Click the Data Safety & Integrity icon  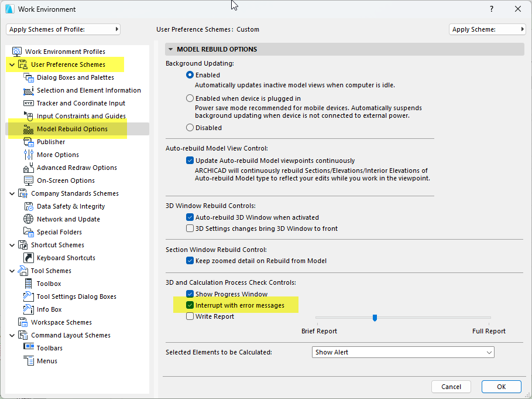click(x=29, y=206)
